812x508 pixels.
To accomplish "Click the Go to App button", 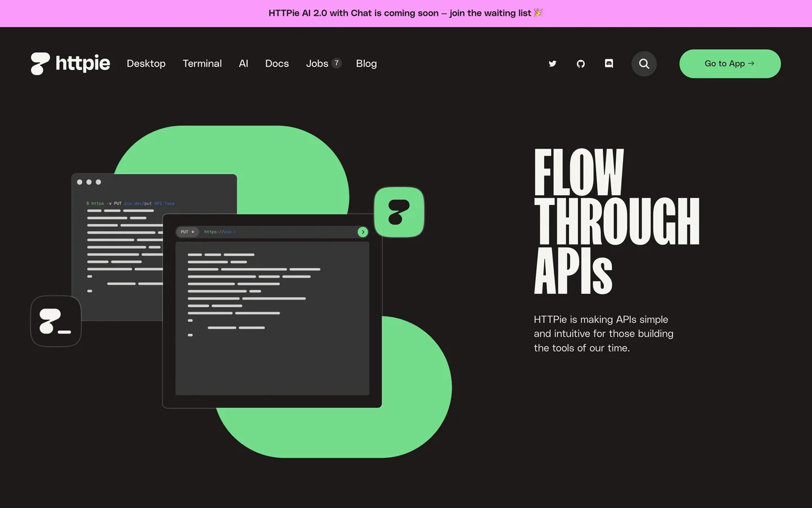I will point(730,64).
